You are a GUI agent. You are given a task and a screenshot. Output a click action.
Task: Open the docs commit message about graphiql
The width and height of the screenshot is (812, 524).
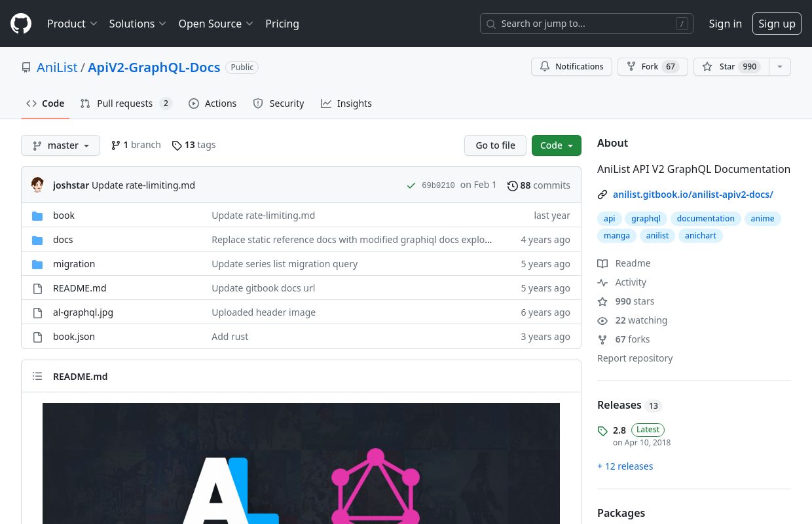pyautogui.click(x=352, y=240)
